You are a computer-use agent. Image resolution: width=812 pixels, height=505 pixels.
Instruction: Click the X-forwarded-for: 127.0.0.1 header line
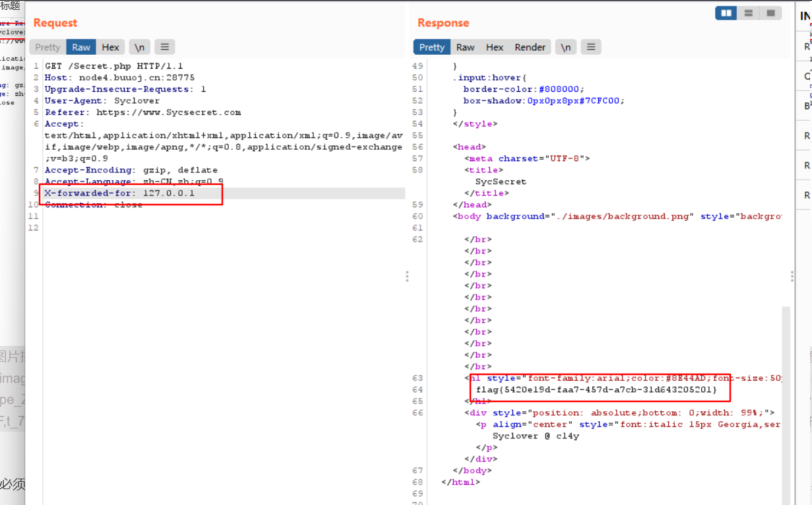pos(119,193)
